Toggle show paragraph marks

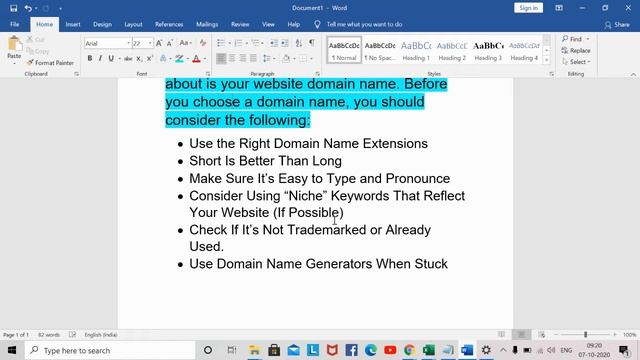312,43
